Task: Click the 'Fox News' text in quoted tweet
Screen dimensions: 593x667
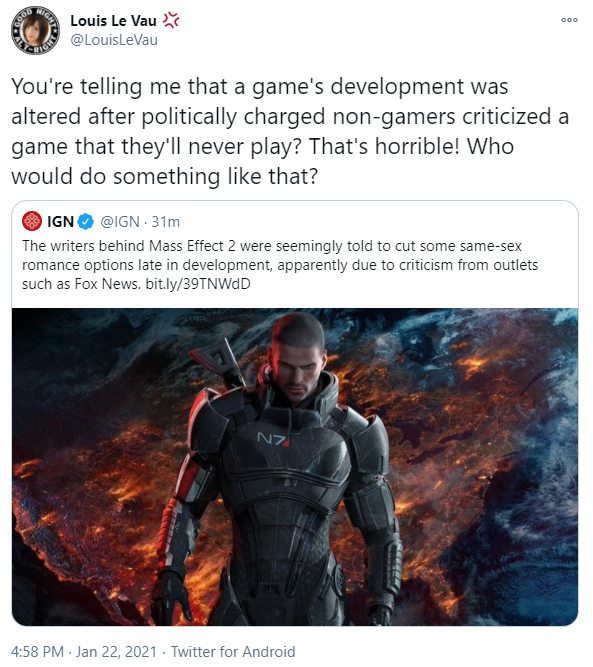Action: 107,284
